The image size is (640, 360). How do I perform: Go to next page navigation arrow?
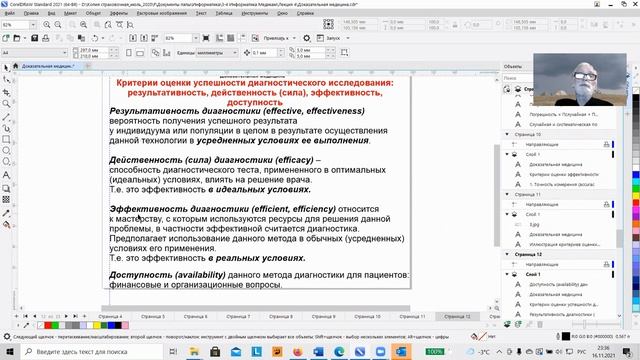pos(66,316)
